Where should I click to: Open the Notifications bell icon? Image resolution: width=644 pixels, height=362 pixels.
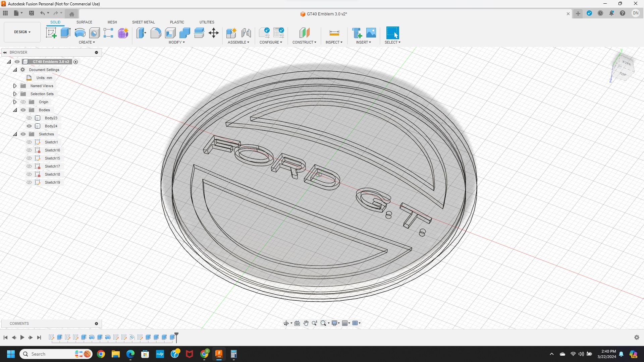point(611,13)
